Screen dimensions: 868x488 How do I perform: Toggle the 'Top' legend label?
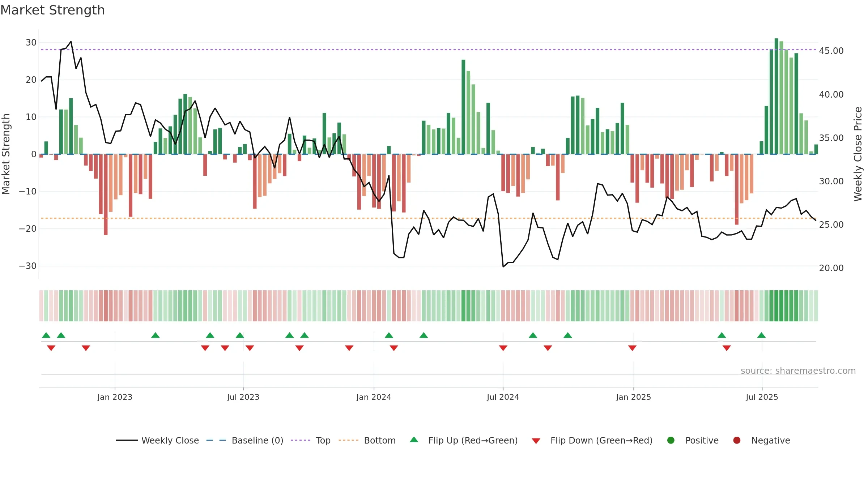pyautogui.click(x=323, y=440)
